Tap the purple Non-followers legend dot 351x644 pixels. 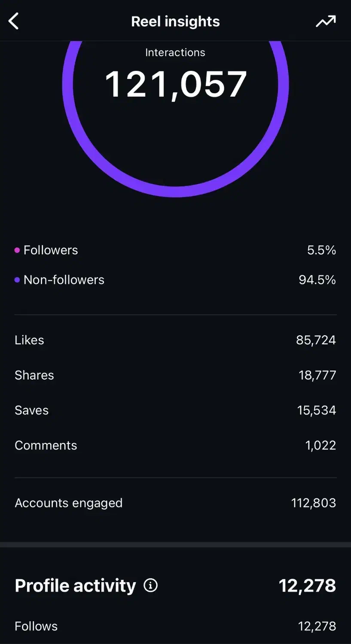pyautogui.click(x=17, y=280)
